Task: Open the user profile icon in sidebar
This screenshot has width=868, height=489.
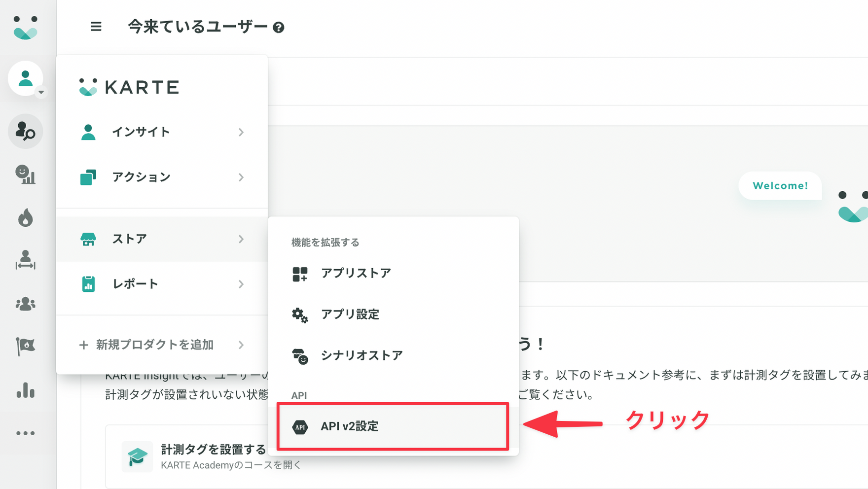Action: click(x=26, y=78)
